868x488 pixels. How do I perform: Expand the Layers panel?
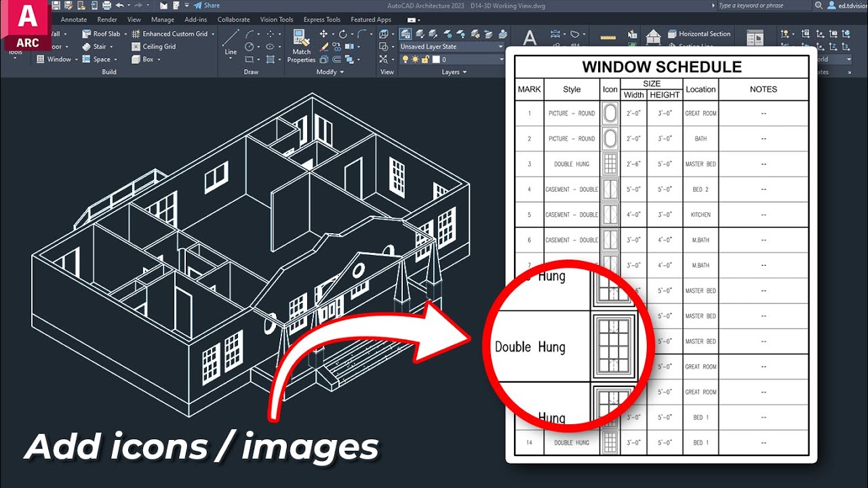click(454, 72)
